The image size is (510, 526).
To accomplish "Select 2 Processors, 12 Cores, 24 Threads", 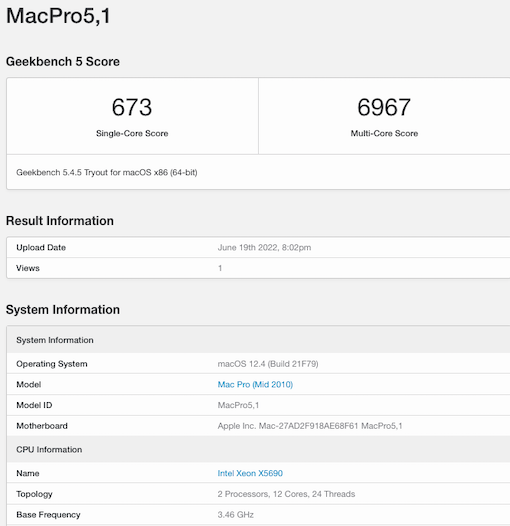I will pyautogui.click(x=286, y=494).
